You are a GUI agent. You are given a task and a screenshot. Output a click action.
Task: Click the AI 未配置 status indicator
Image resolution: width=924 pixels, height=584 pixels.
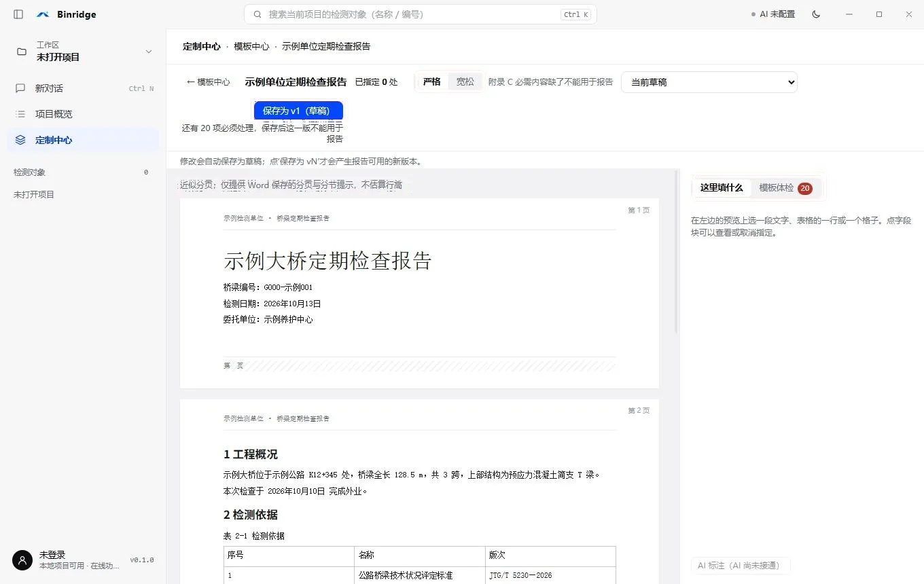[x=773, y=14]
